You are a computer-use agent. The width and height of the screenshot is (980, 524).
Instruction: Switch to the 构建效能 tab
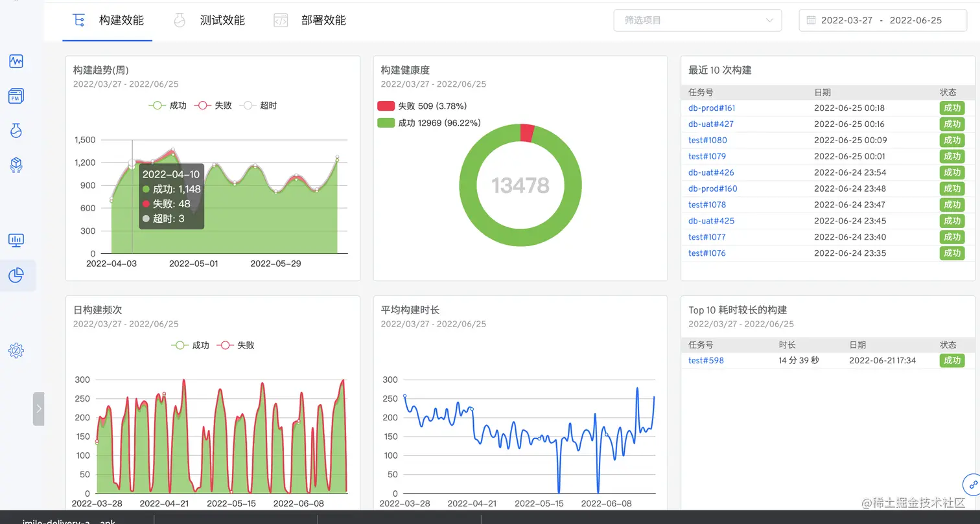tap(108, 20)
